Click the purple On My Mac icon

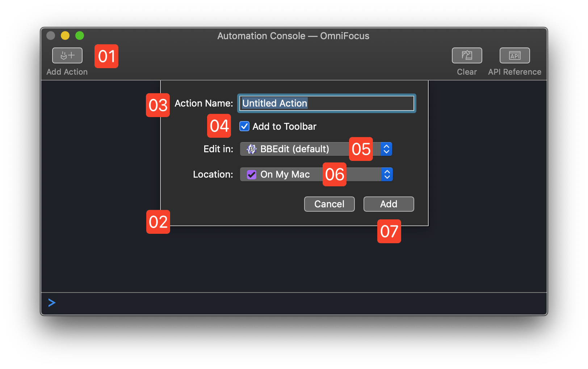252,175
